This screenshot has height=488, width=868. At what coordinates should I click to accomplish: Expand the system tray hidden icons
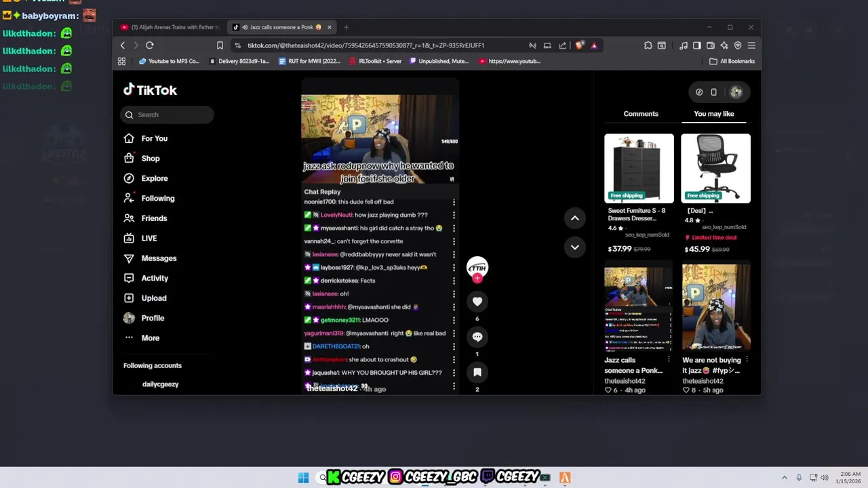point(785,478)
